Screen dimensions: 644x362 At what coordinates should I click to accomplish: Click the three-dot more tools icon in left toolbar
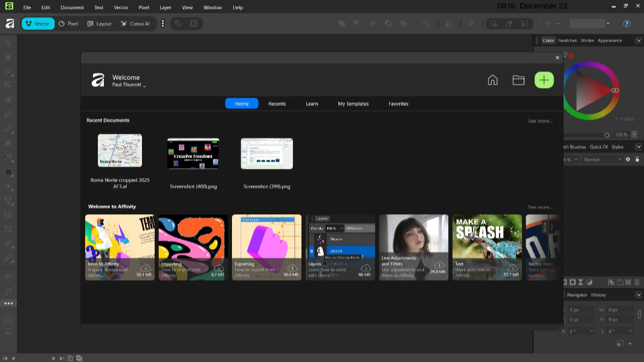[x=8, y=303]
